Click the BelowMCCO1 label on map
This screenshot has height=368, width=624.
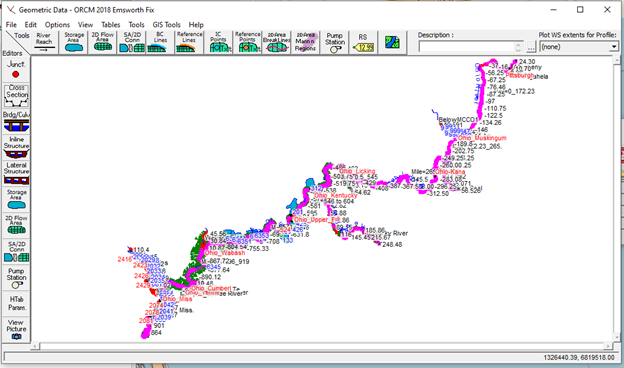click(x=458, y=120)
